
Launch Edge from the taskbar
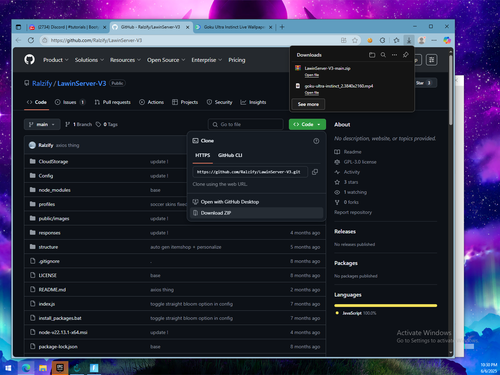pos(26,368)
